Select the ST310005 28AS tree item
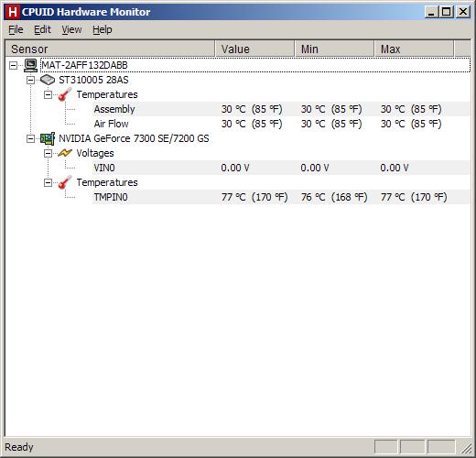The width and height of the screenshot is (476, 458). (93, 80)
